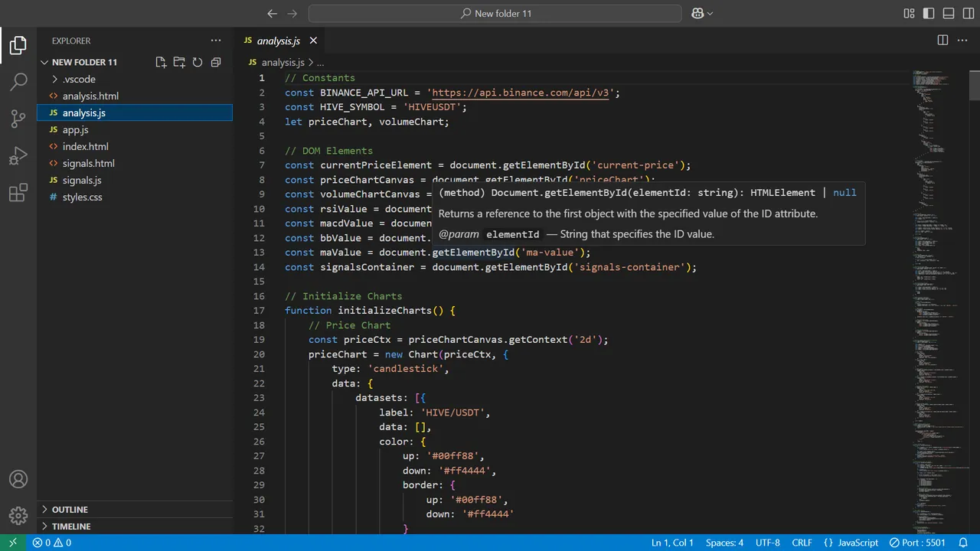Image resolution: width=980 pixels, height=551 pixels.
Task: Select the analysis.js editor tab
Action: click(280, 41)
